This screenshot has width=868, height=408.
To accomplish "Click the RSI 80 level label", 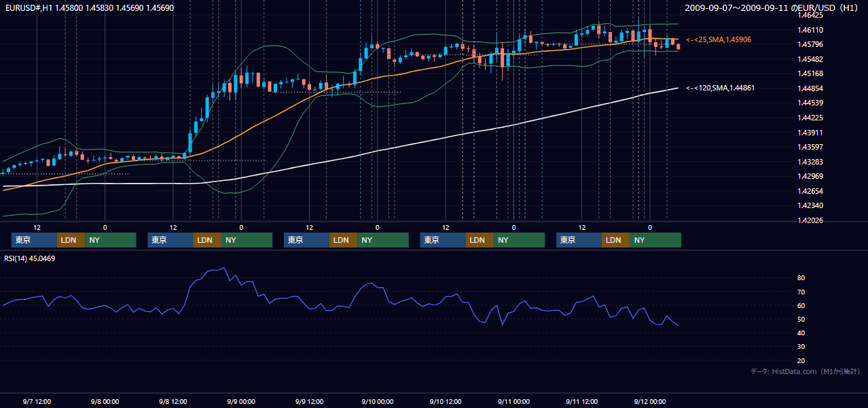I will pyautogui.click(x=801, y=278).
